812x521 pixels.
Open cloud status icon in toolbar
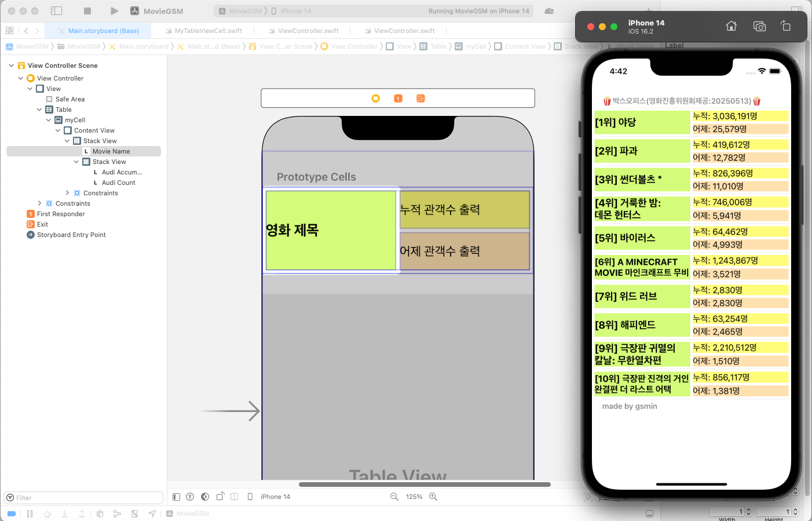[x=549, y=11]
